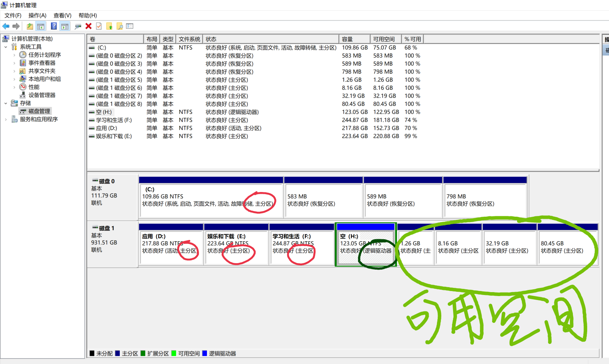Click the disk rescan/connect toolbar icon
The height and width of the screenshot is (364, 609).
coord(78,26)
